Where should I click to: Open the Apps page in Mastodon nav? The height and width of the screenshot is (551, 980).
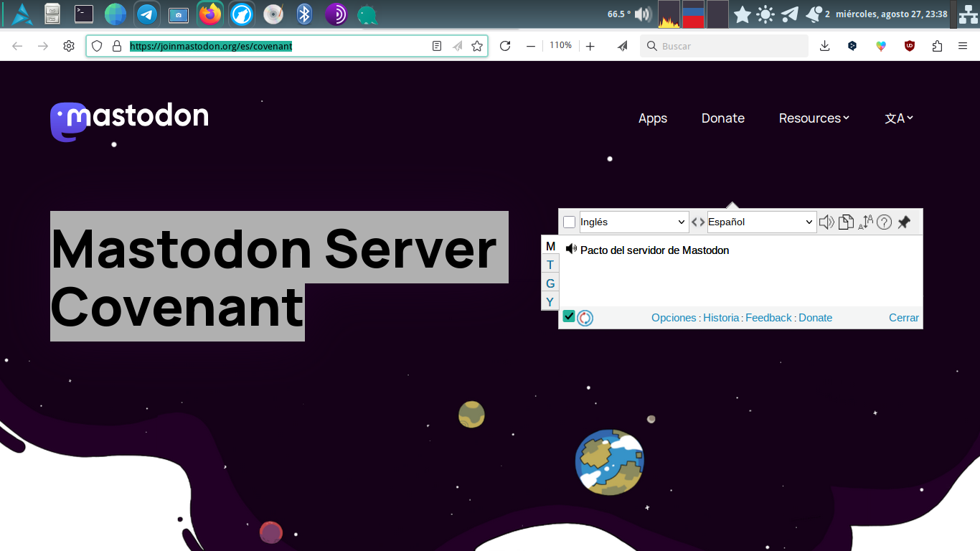click(x=653, y=118)
